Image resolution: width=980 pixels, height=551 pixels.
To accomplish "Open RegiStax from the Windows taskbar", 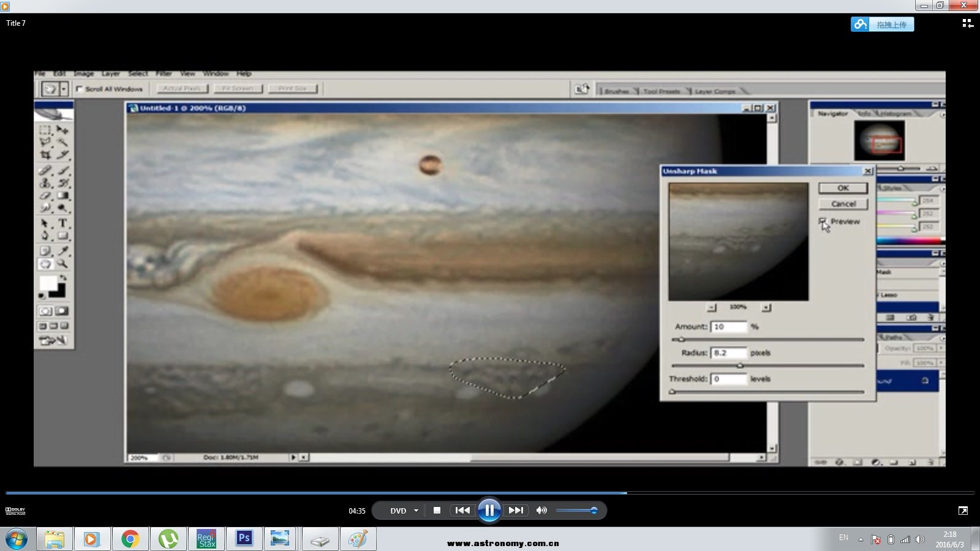I will [x=206, y=539].
